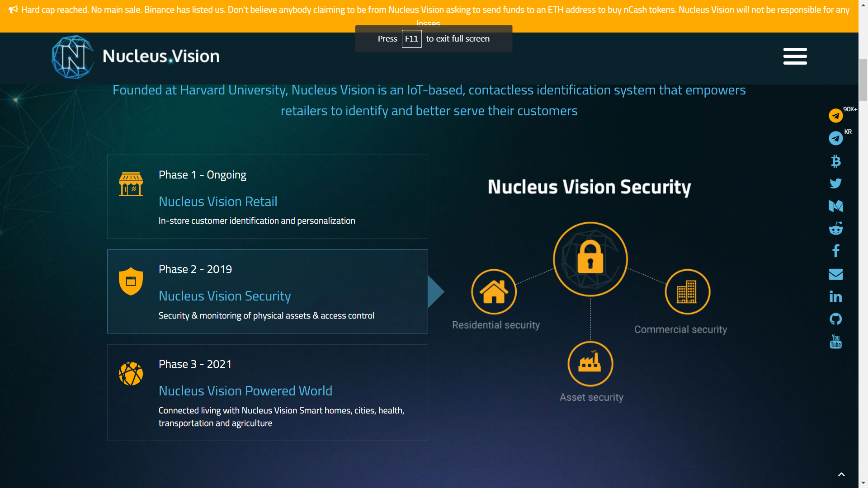Click the scroll-to-top chevron arrow
Viewport: 868px width, 488px height.
[x=841, y=474]
